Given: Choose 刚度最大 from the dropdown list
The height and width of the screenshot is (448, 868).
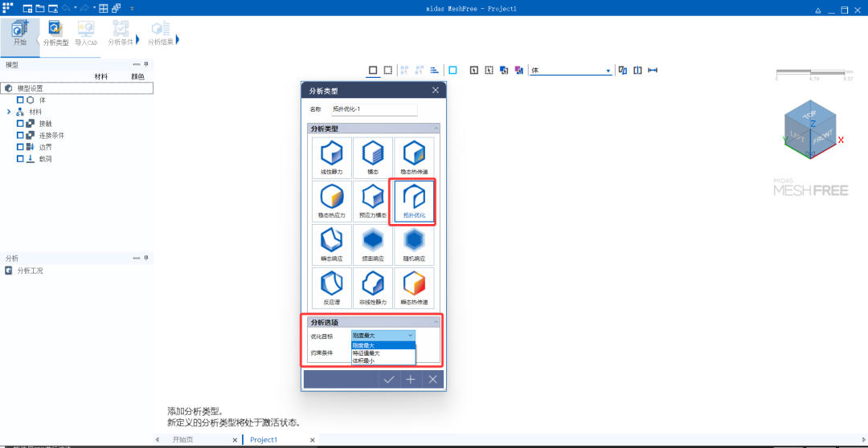Looking at the screenshot, I should tap(383, 345).
